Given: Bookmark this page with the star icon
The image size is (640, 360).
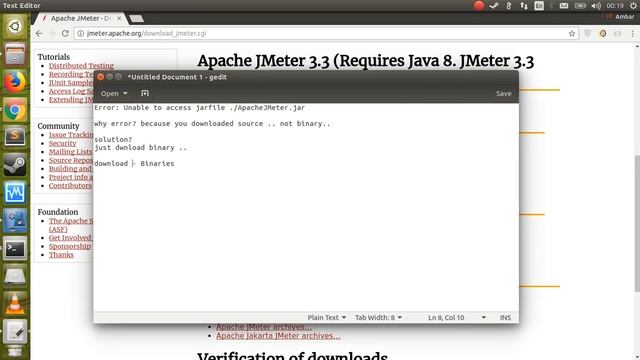Looking at the screenshot, I should [x=571, y=33].
